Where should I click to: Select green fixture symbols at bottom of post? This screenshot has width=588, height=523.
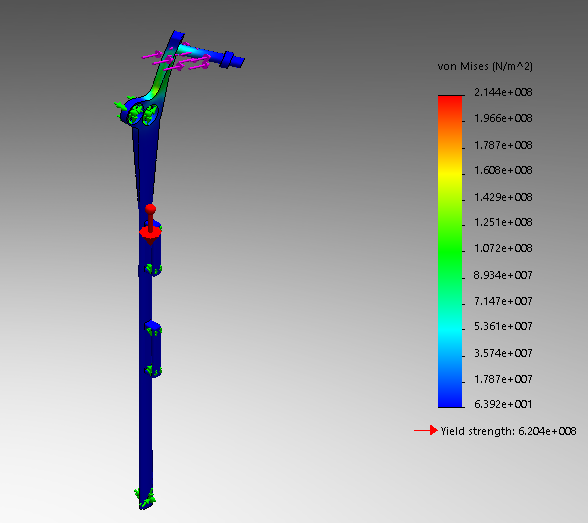145,499
